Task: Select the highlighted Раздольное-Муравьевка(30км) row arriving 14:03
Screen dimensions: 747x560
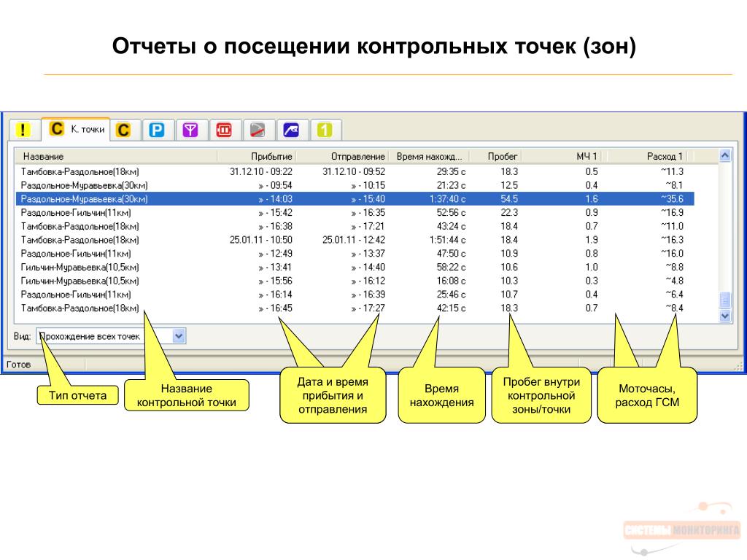Action: click(355, 198)
